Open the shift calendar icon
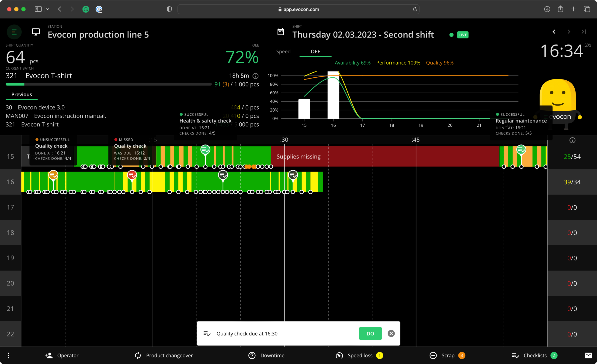This screenshot has height=364, width=597. coord(281,32)
